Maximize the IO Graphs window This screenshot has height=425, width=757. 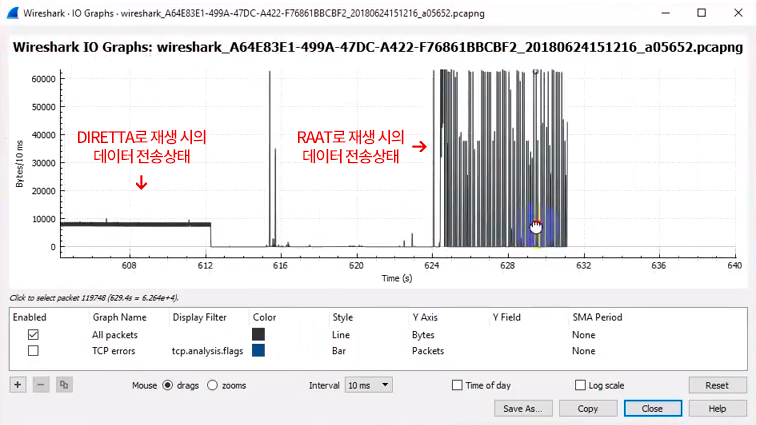[701, 13]
